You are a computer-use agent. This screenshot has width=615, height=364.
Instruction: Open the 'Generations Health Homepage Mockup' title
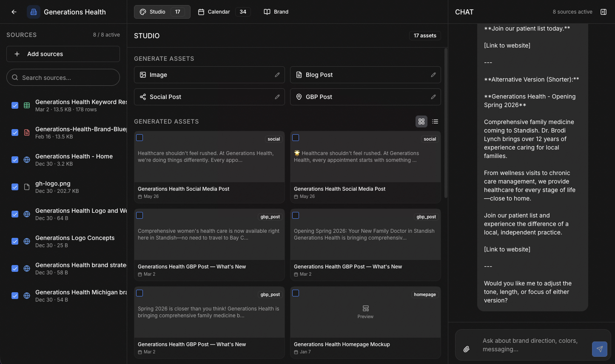coord(342,344)
